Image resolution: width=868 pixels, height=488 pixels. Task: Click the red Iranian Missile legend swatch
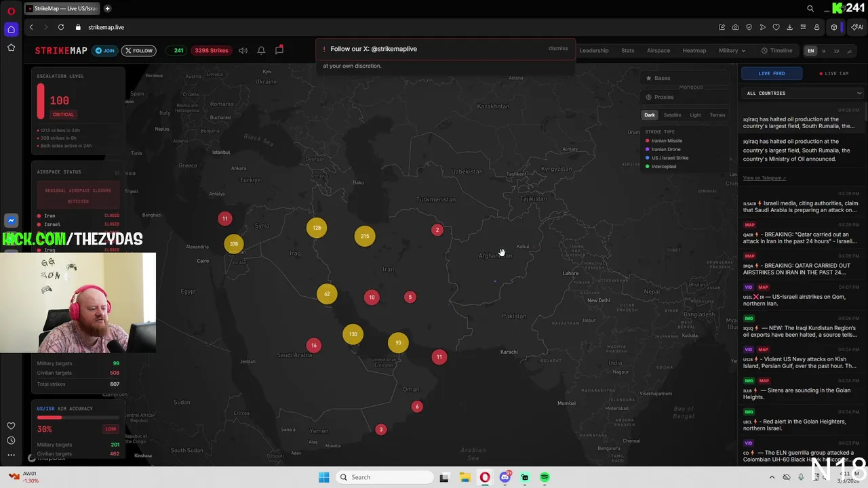tap(648, 141)
